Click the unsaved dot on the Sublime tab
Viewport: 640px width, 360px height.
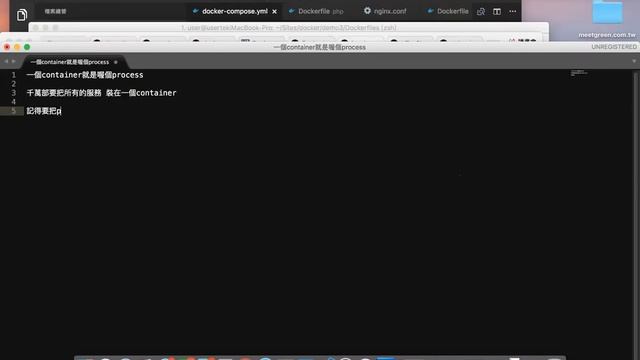pos(116,62)
